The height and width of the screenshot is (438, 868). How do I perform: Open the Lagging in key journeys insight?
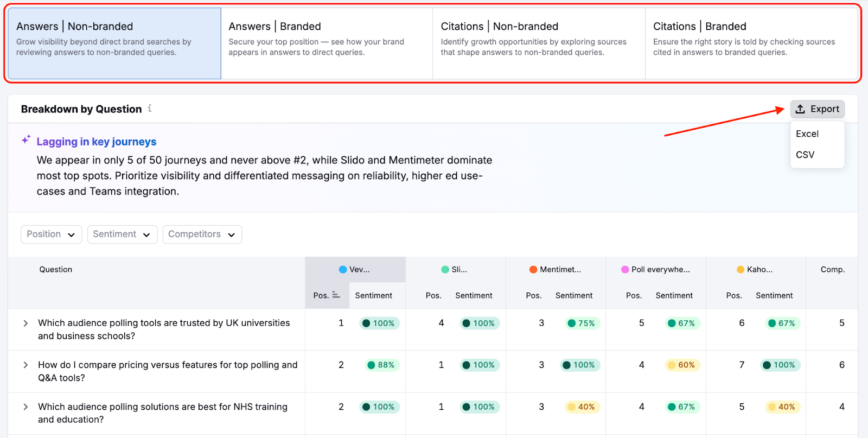(97, 142)
